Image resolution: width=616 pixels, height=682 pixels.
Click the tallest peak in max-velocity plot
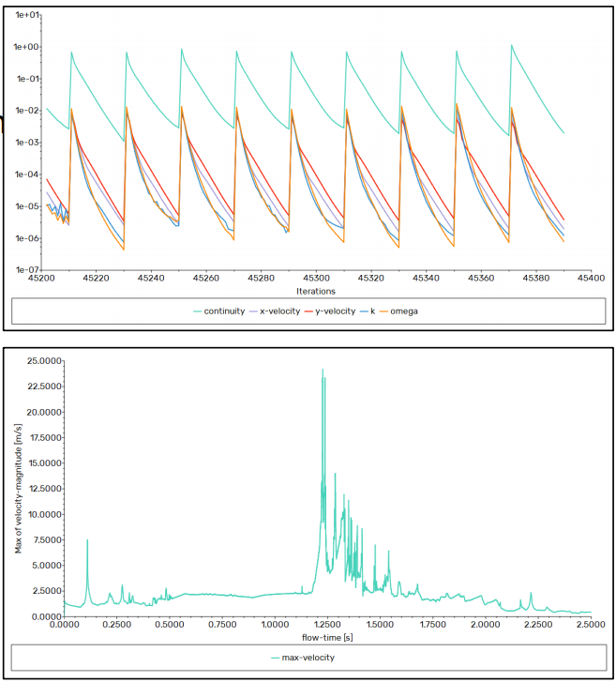click(x=323, y=370)
